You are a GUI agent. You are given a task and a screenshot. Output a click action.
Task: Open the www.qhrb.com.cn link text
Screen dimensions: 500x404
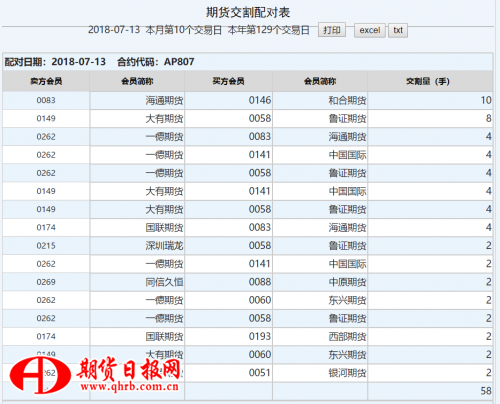129,387
